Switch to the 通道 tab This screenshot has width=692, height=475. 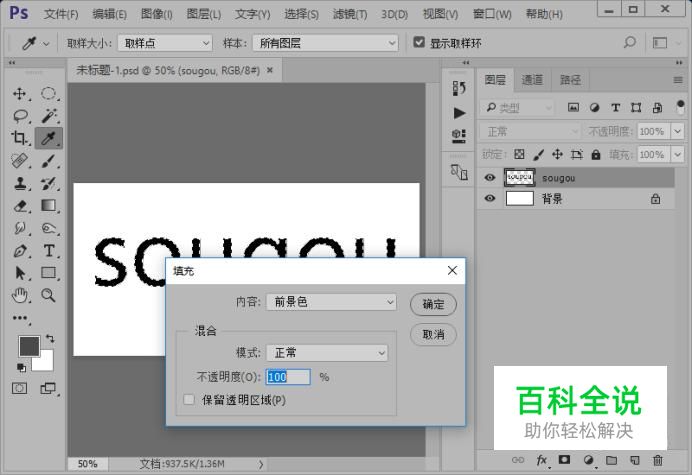click(x=532, y=80)
